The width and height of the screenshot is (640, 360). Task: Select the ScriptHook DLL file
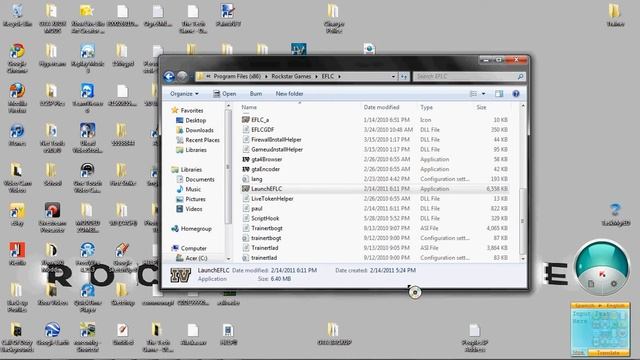click(261, 218)
